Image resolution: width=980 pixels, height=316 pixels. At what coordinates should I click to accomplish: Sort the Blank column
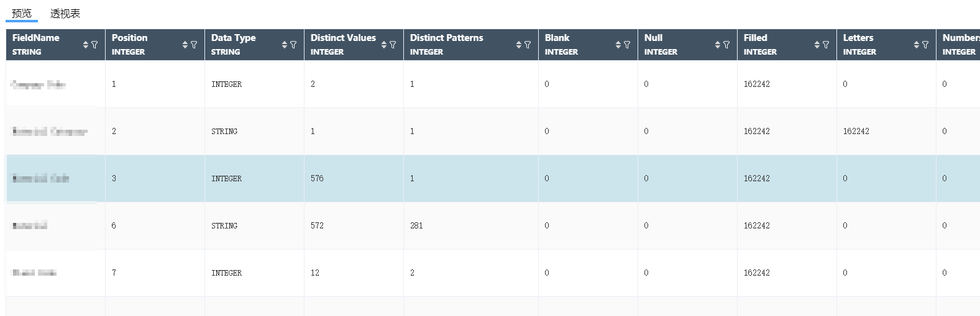(618, 45)
